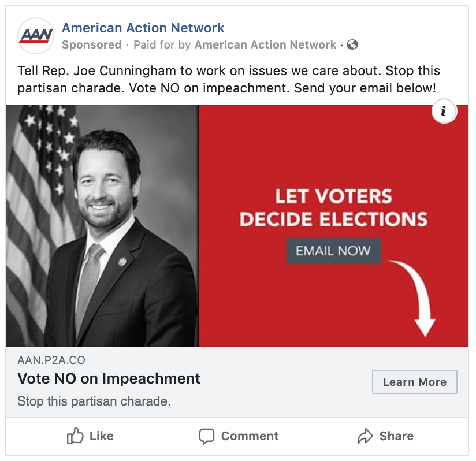This screenshot has width=476, height=461.
Task: Open the AAN.P2A.CO domain link
Action: click(x=51, y=360)
